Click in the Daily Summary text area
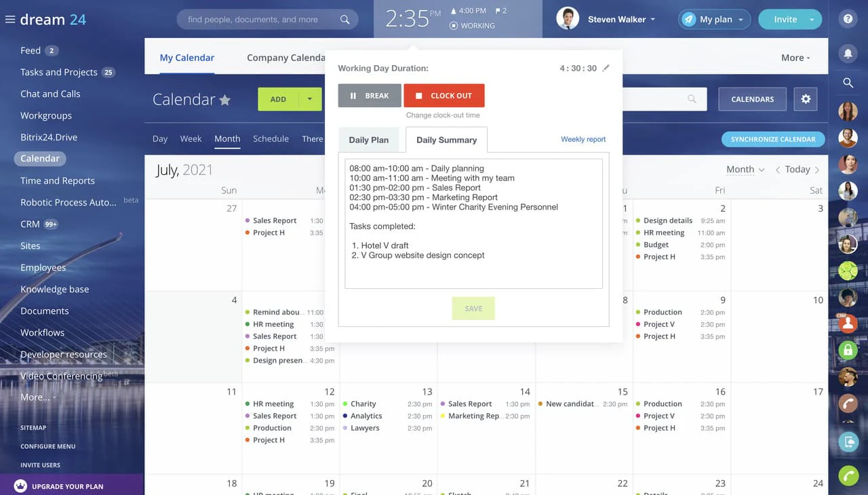868x495 pixels. [473, 224]
